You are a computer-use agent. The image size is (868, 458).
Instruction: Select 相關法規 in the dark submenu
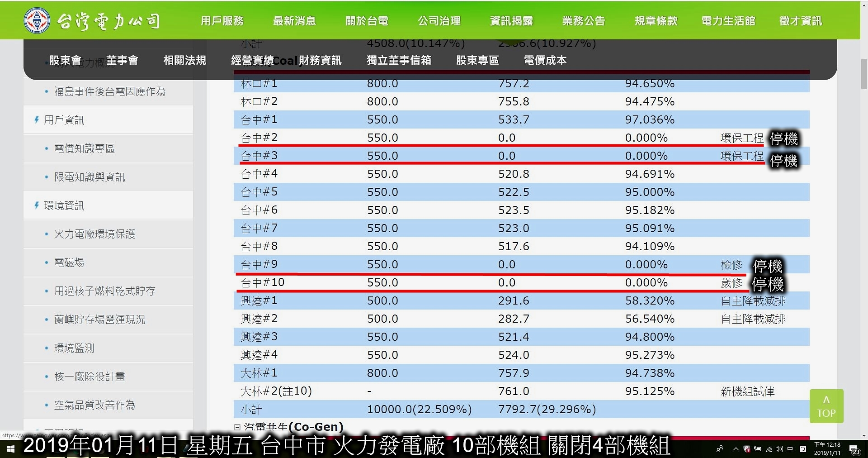click(x=184, y=60)
